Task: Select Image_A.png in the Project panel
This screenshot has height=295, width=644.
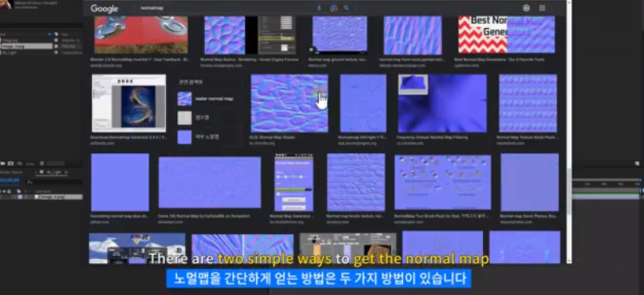Action: coord(26,46)
